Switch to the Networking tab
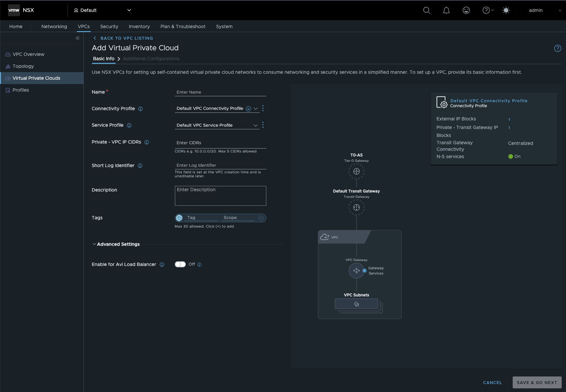The image size is (566, 392). (x=54, y=26)
